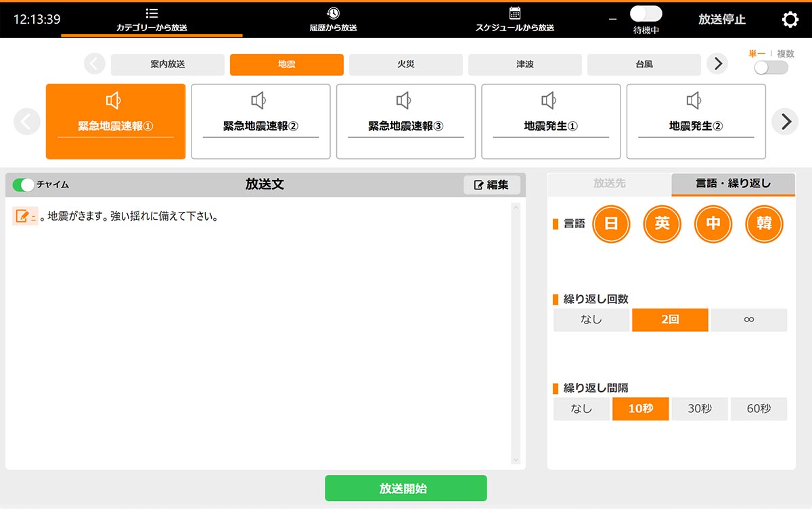Show previous messages with left arrow beside 緊急地震速報①

[x=27, y=122]
